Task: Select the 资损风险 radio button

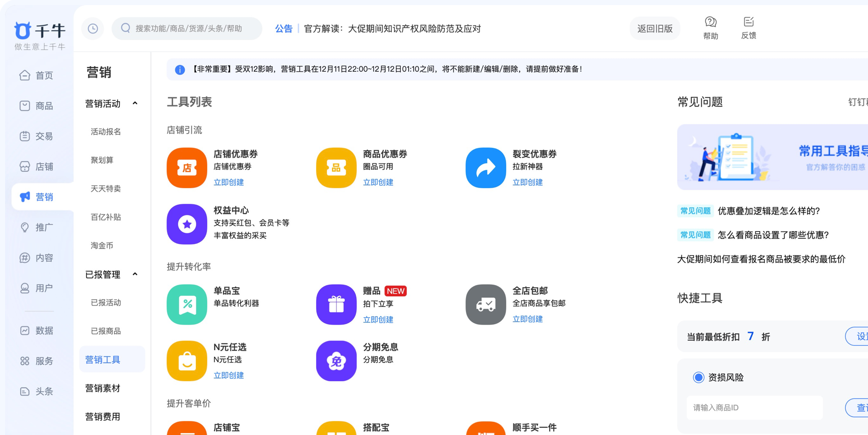Action: (698, 378)
